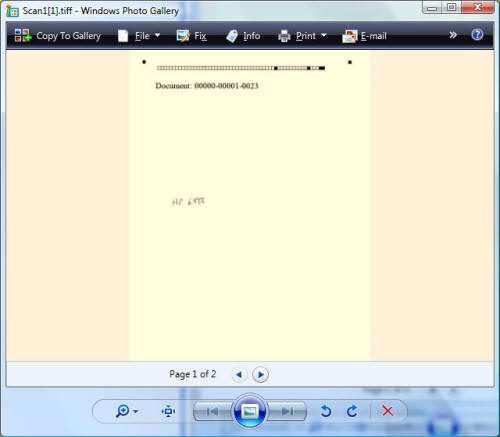Expand the Print dropdown arrow
Viewport: 500px width, 437px height.
pos(324,35)
